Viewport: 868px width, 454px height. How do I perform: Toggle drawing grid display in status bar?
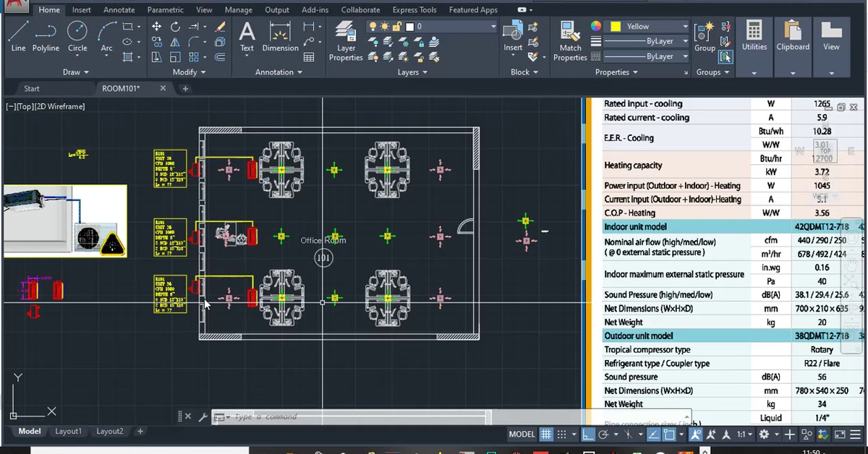[x=547, y=434]
